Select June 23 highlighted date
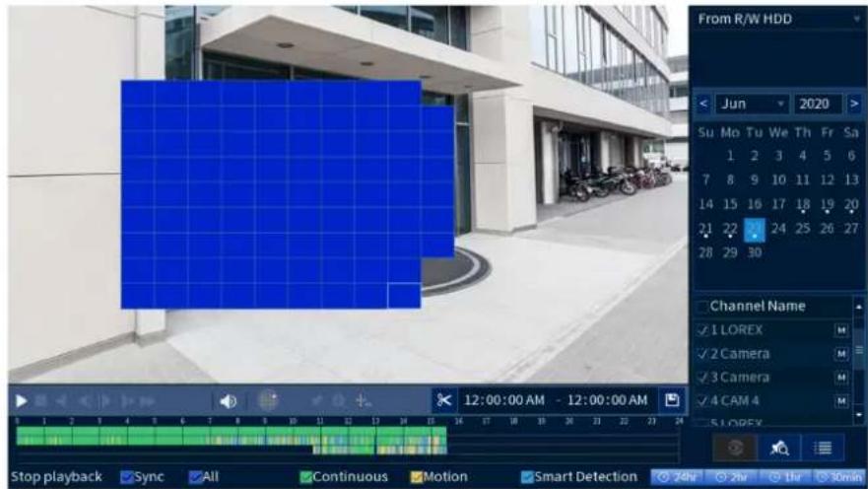868x489 pixels. pyautogui.click(x=755, y=230)
